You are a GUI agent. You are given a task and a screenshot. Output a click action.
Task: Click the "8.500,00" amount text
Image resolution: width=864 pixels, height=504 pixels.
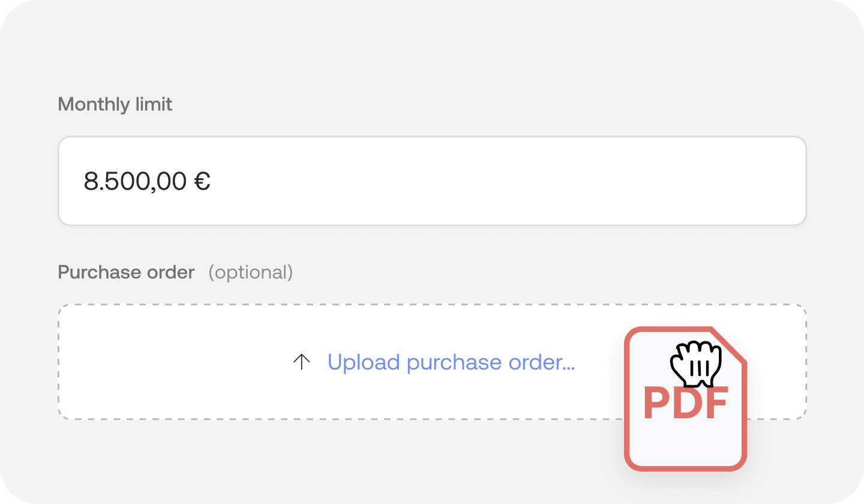point(136,181)
